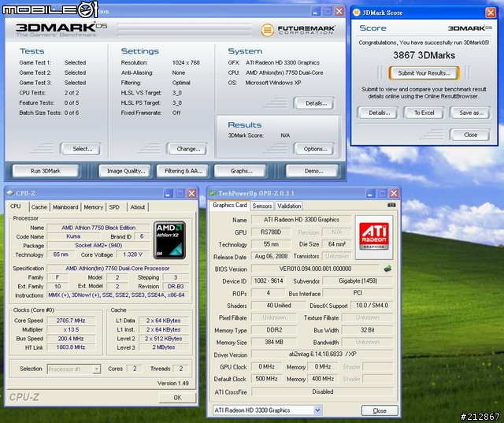504x423 pixels.
Task: Click the GPU-Z Name field
Action: [x=301, y=220]
